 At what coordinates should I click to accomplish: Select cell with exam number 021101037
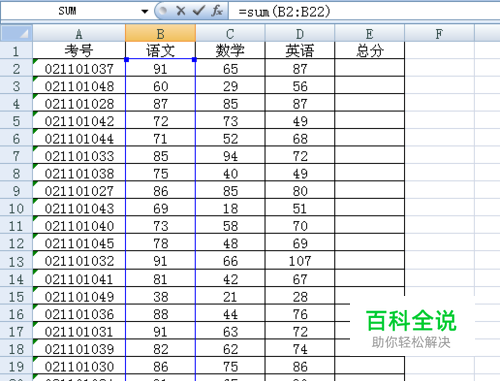[79, 69]
